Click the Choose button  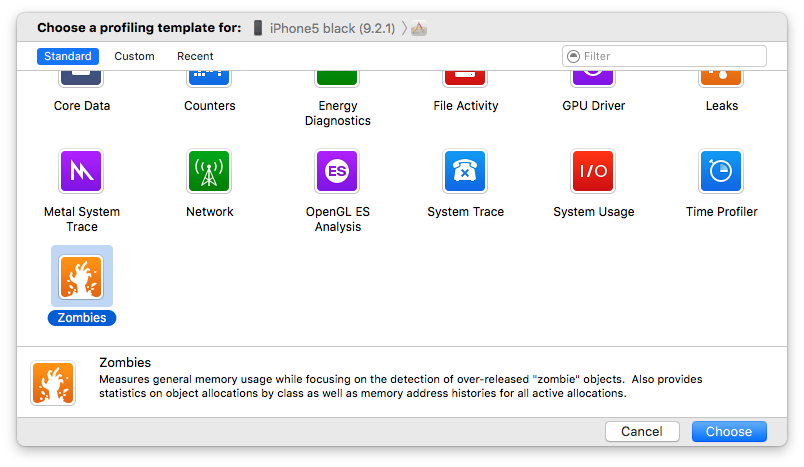[729, 432]
